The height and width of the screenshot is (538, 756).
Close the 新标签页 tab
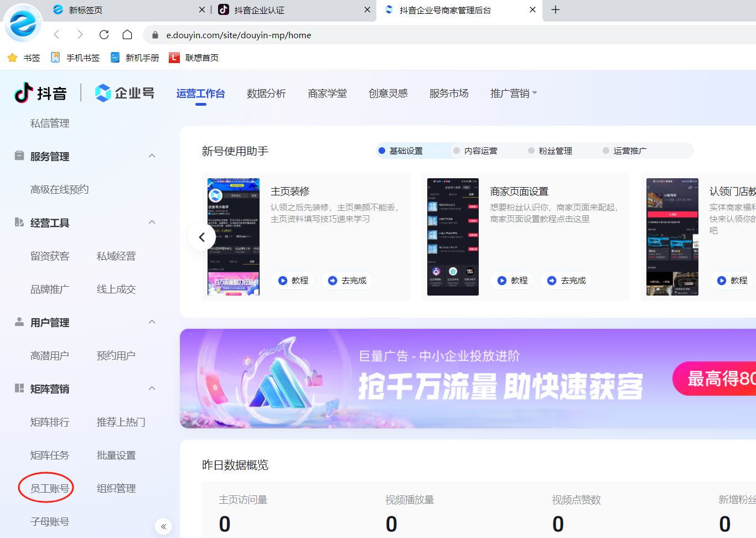point(202,10)
